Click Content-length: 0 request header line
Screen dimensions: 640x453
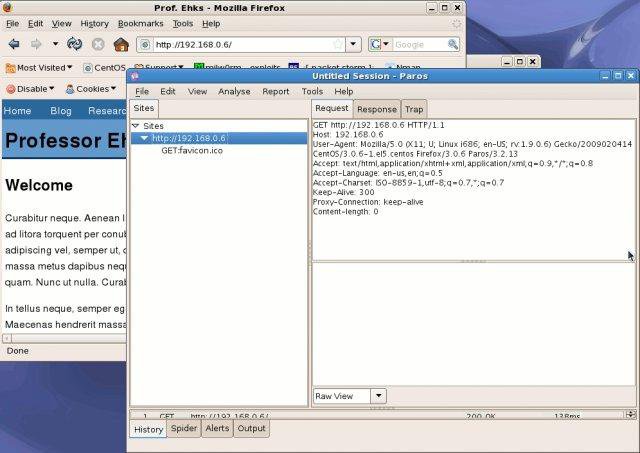345,211
